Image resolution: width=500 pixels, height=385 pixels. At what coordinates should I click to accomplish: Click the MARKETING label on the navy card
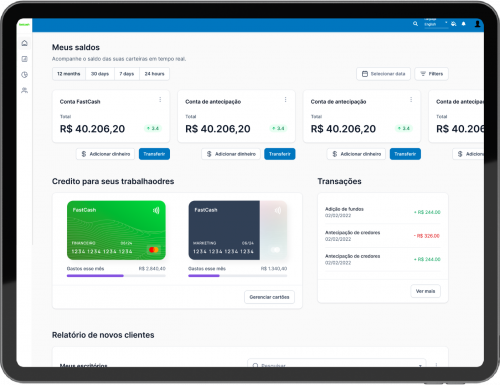[205, 243]
